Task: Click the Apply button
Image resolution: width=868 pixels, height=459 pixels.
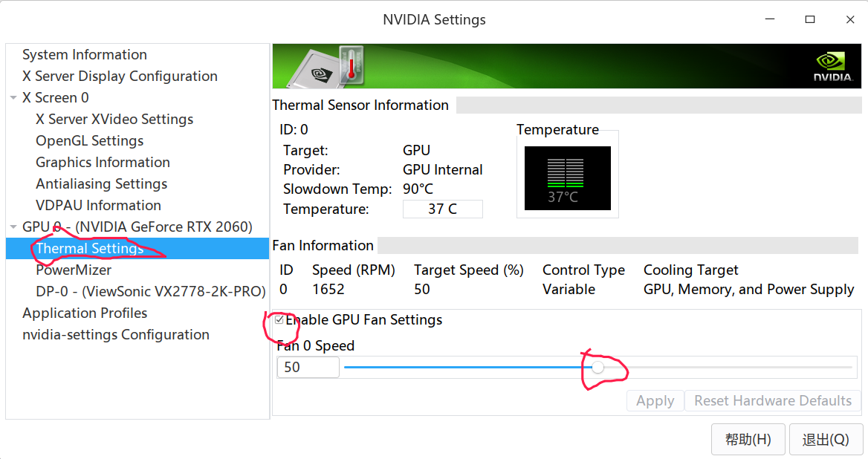Action: click(x=655, y=401)
